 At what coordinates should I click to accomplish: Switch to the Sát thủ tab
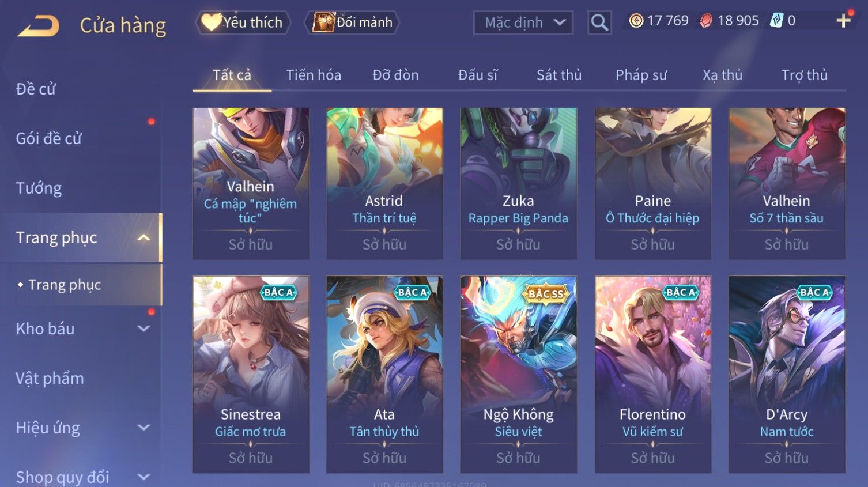click(x=558, y=75)
